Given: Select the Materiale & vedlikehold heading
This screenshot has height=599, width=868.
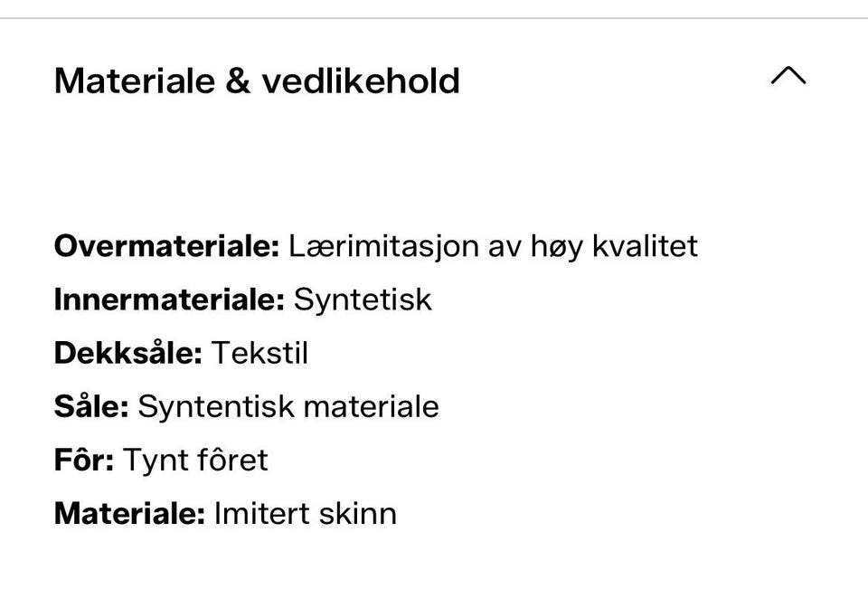Looking at the screenshot, I should pyautogui.click(x=257, y=80).
